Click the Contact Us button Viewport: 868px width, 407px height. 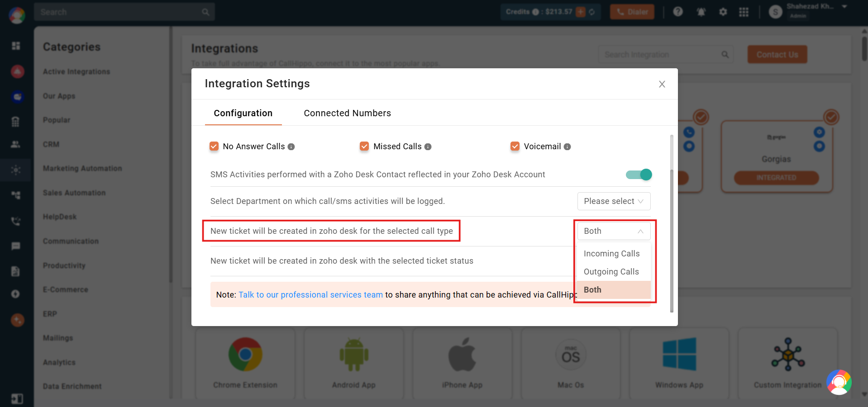(777, 54)
